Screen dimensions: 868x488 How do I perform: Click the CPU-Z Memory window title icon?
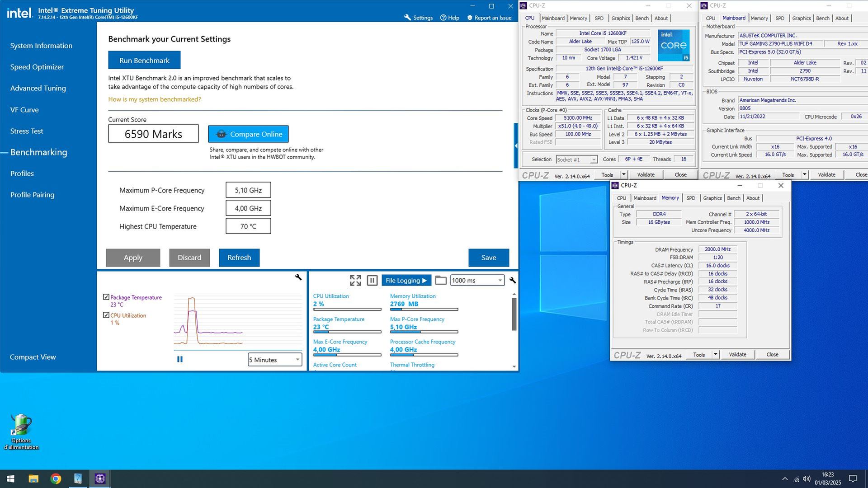pos(615,185)
